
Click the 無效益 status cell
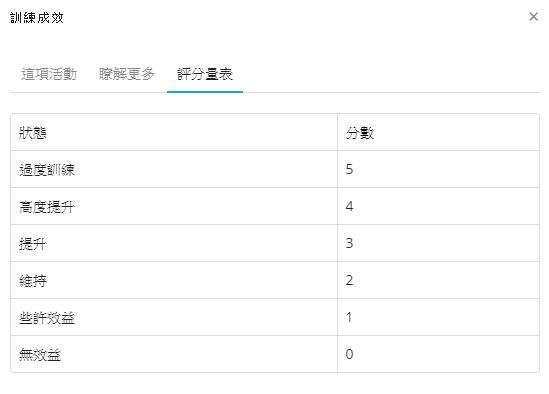click(x=174, y=354)
